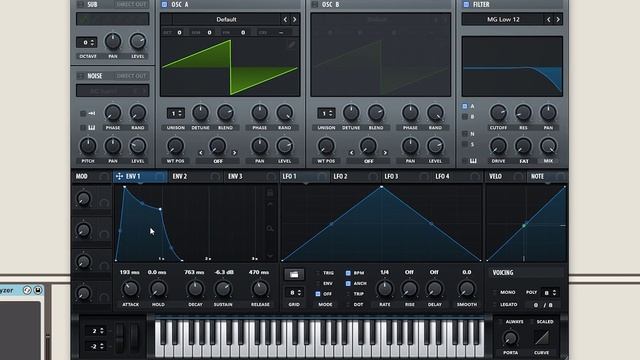Click the filter FAT knob
640x360 pixels.
pyautogui.click(x=523, y=146)
